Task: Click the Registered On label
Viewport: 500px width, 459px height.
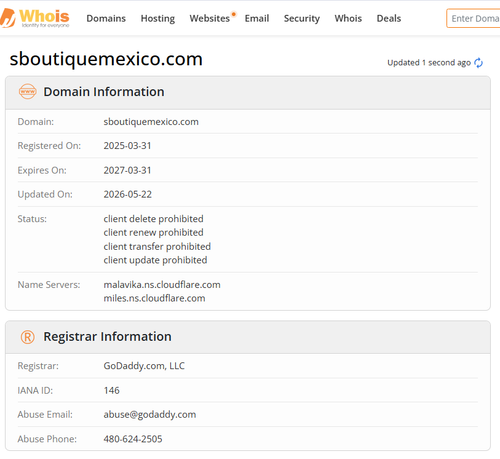Action: click(49, 146)
